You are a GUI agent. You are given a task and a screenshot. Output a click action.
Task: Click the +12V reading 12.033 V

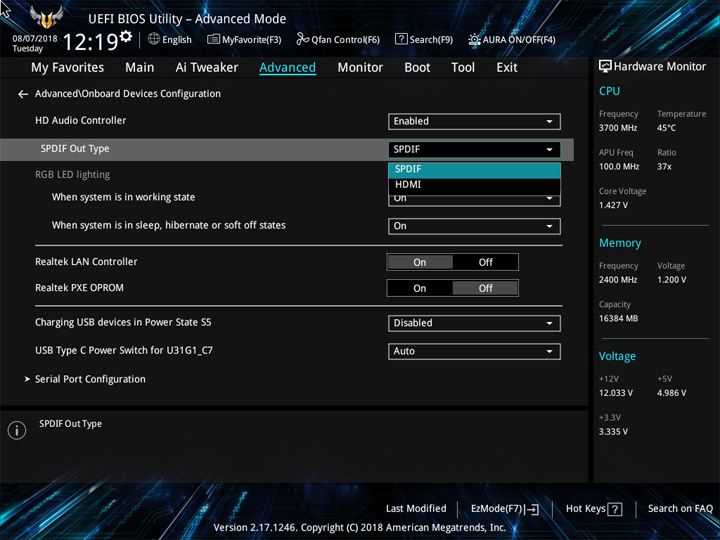(x=616, y=393)
